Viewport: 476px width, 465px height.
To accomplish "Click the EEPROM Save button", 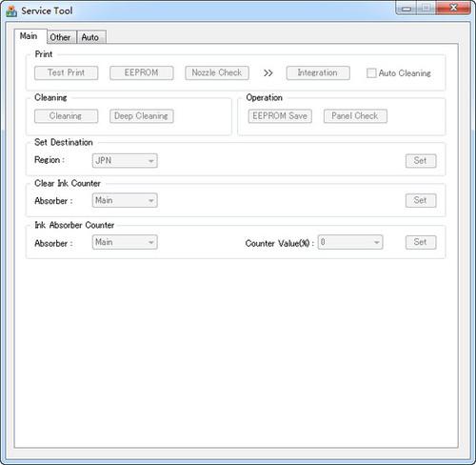I will pyautogui.click(x=280, y=116).
